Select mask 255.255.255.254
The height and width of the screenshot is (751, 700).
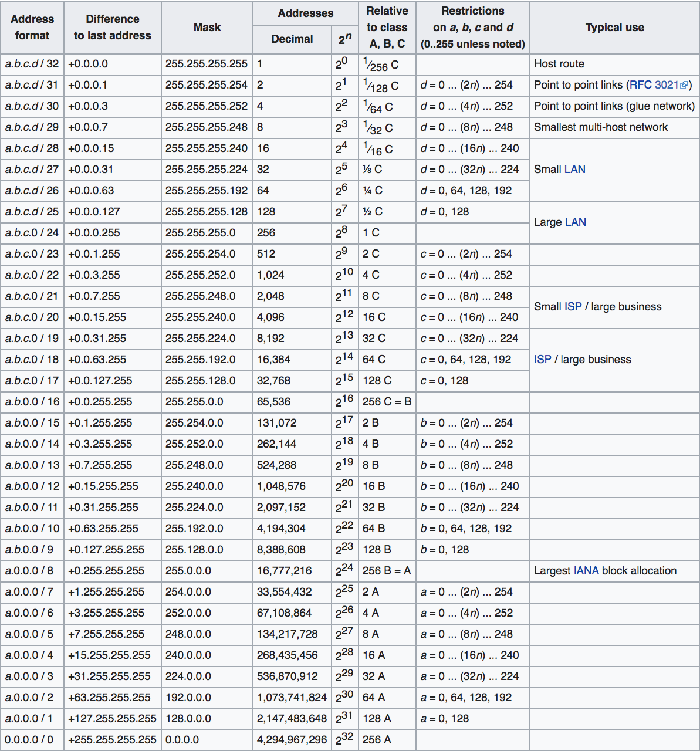[207, 85]
